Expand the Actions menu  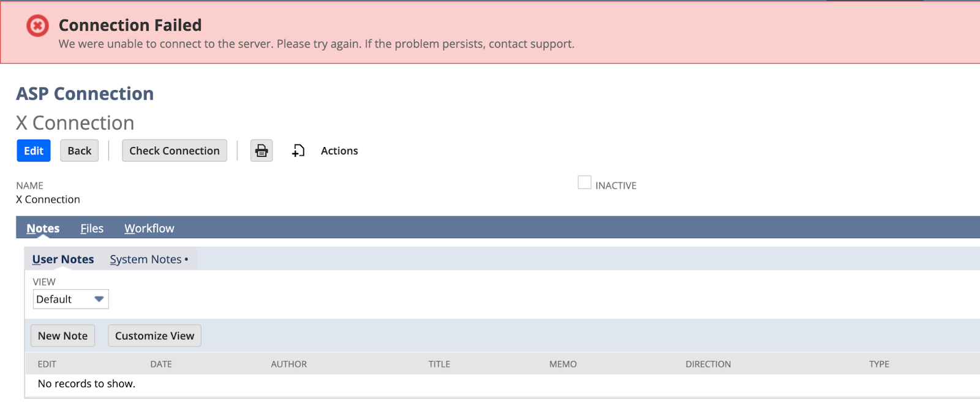339,151
